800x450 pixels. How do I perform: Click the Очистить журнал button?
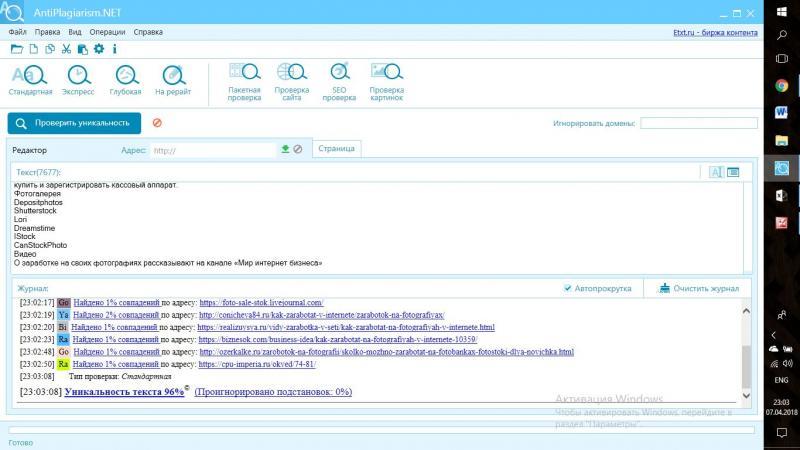pyautogui.click(x=699, y=288)
